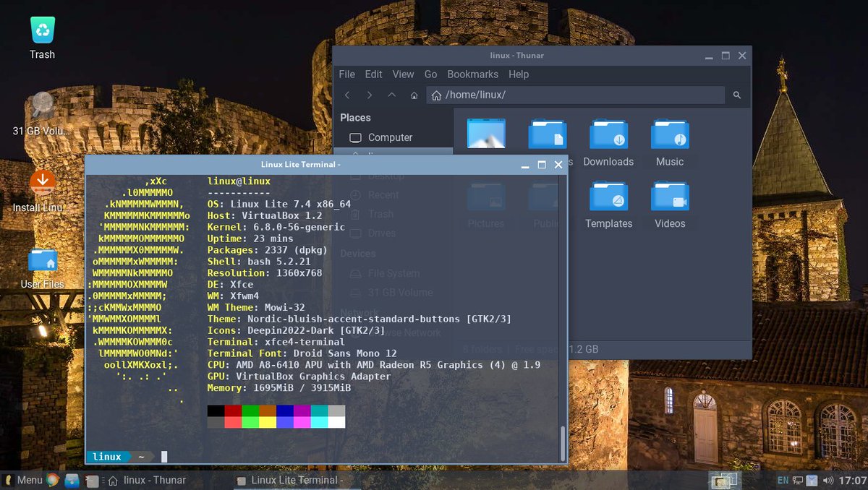
Task: Click the EN keyboard layout indicator
Action: pos(783,480)
